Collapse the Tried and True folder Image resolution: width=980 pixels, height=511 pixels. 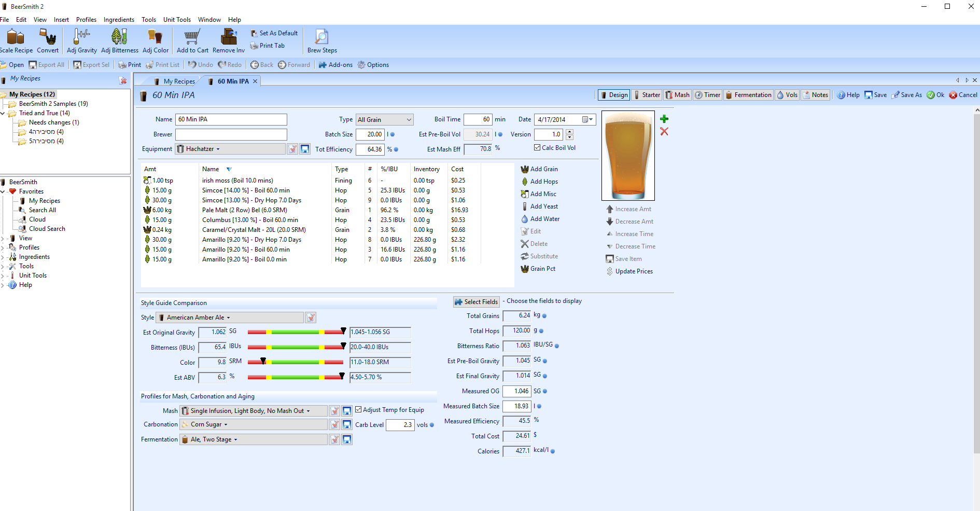3,113
